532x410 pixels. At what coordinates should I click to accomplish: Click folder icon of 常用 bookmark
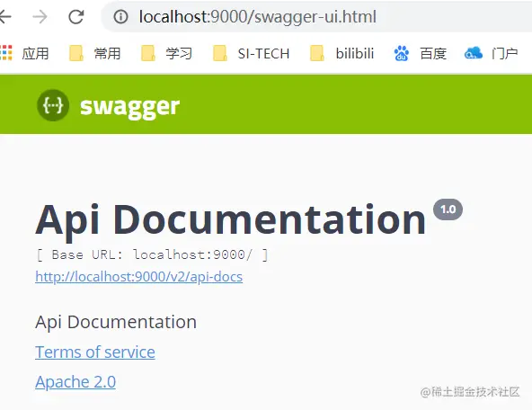[x=76, y=53]
